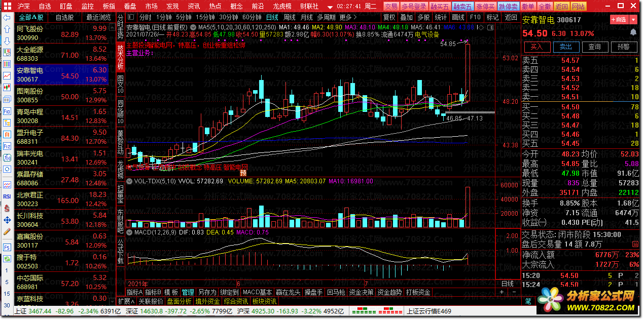Click the 画线 drawing toolbar button
Viewport: 644px width, 320px height.
pos(458,17)
